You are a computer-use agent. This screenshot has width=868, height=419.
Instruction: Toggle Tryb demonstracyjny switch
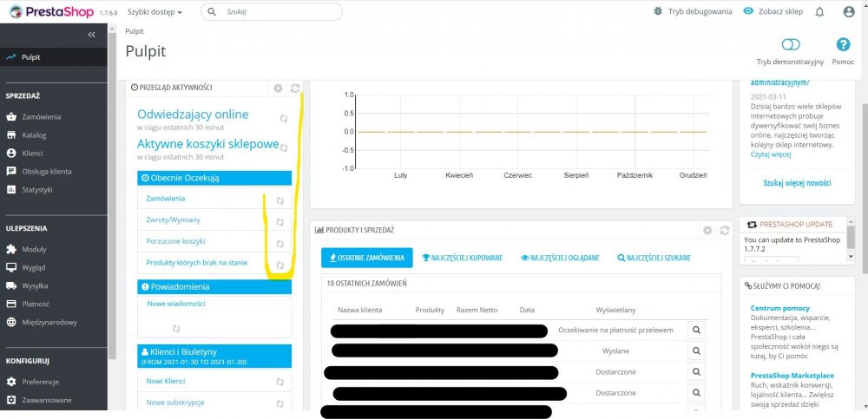point(791,44)
